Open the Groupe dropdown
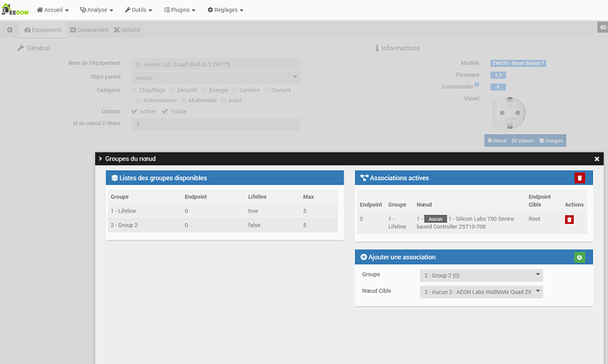608x364 pixels. (481, 275)
